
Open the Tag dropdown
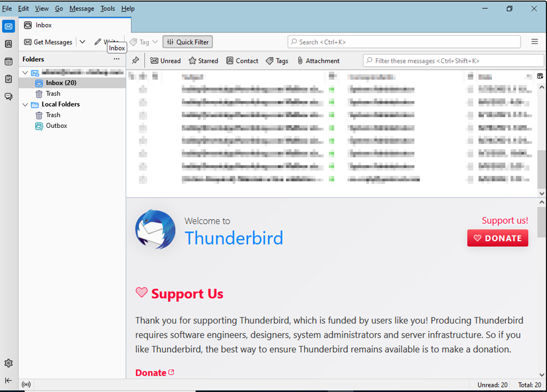[x=144, y=42]
